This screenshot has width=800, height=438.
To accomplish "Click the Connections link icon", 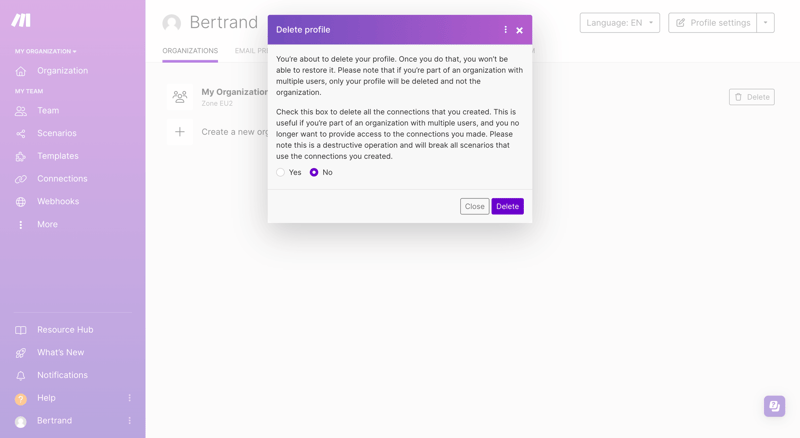I will 20,179.
